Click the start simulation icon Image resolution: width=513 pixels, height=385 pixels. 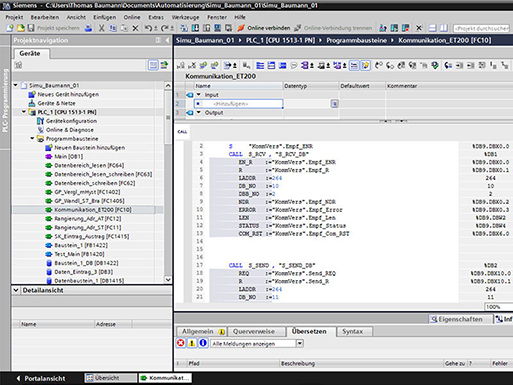pyautogui.click(x=218, y=28)
